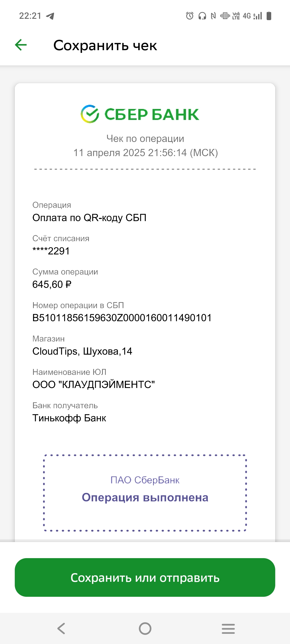Tap the account number ****2291
Image resolution: width=290 pixels, height=644 pixels.
click(x=51, y=251)
